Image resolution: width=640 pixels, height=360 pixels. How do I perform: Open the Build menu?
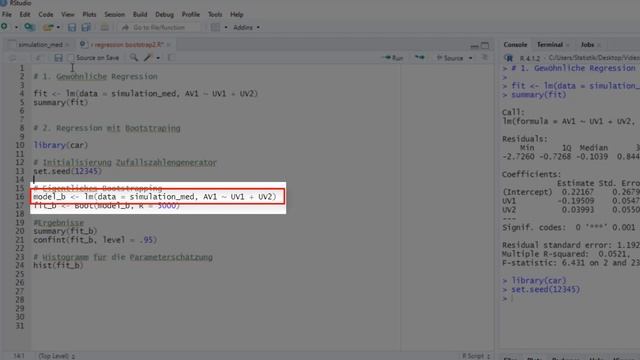[140, 14]
